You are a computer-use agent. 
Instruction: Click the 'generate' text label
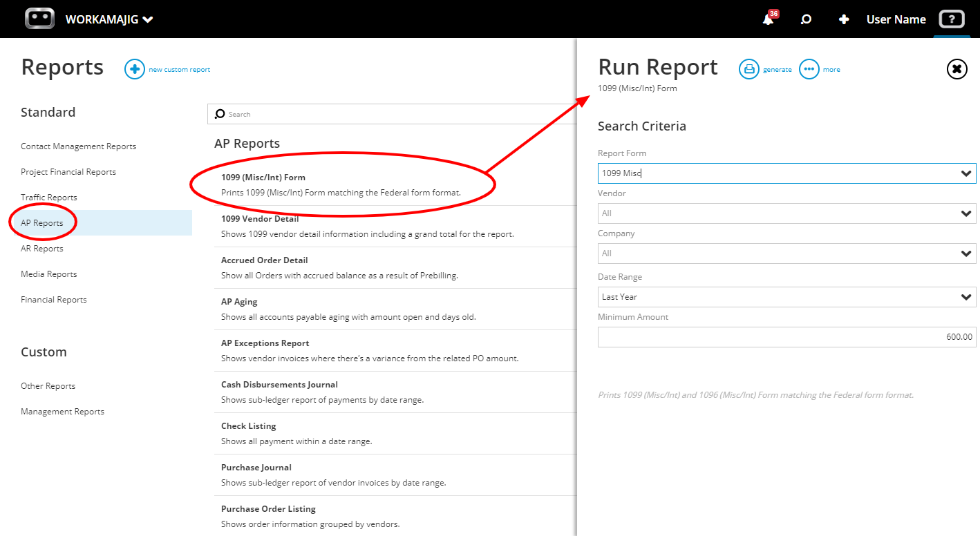(778, 70)
